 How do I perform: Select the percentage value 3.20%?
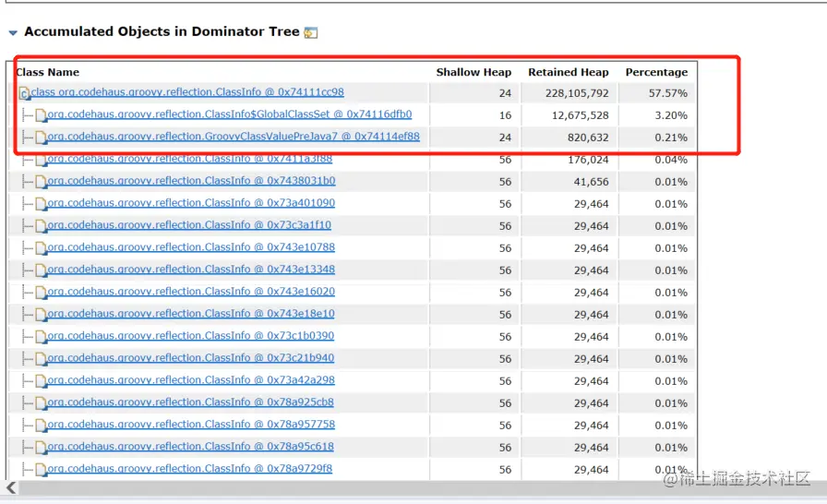(x=671, y=115)
